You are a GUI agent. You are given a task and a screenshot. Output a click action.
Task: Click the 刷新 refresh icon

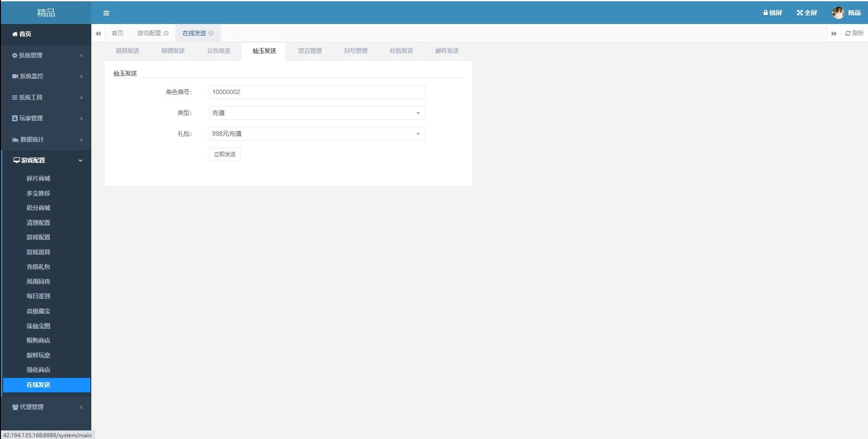click(x=848, y=33)
